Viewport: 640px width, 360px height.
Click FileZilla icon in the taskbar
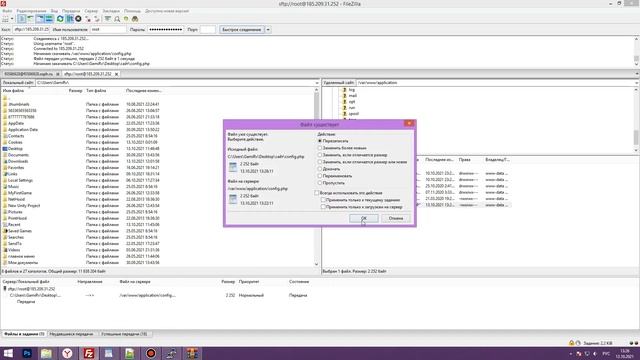pyautogui.click(x=89, y=353)
